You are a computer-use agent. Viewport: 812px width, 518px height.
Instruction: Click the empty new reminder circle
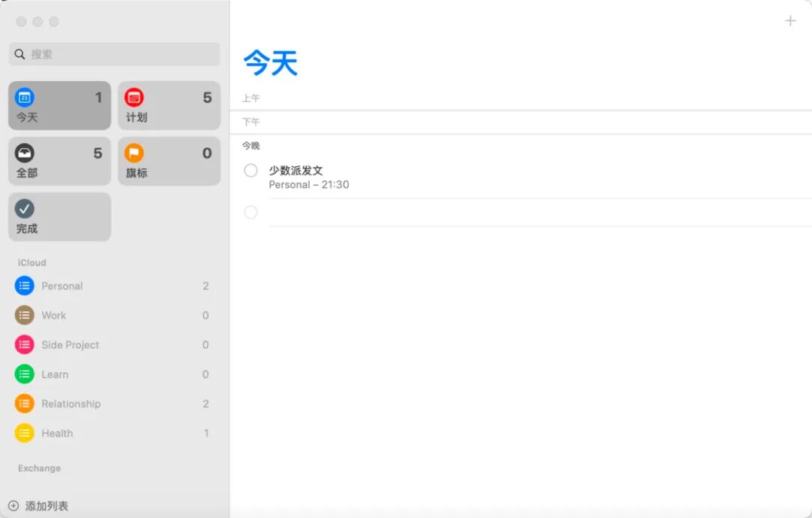250,212
